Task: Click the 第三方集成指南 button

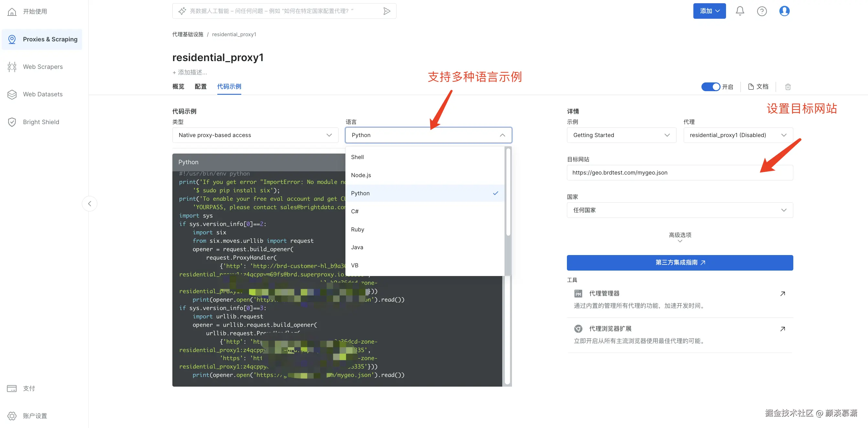Action: [680, 263]
